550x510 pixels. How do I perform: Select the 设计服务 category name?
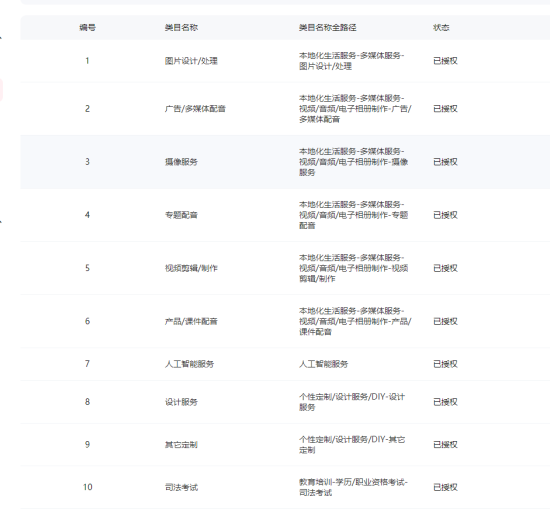click(181, 402)
